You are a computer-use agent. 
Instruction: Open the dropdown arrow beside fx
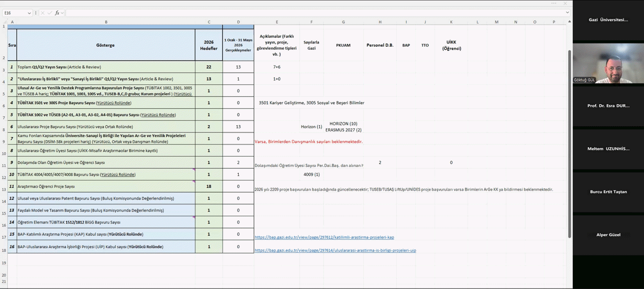coord(62,13)
